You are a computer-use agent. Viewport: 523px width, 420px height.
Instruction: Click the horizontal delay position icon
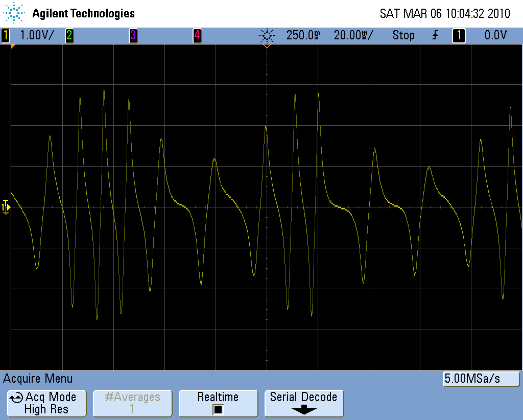coord(266,35)
